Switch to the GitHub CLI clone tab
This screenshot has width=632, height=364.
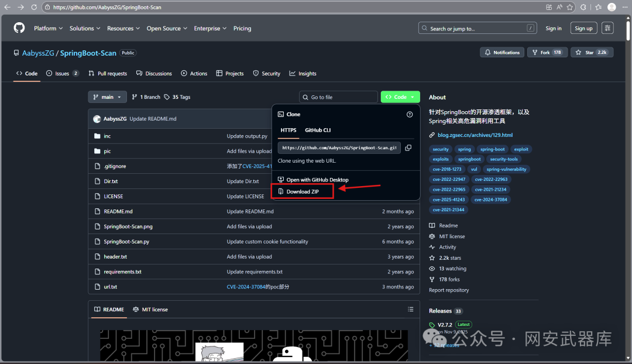click(x=318, y=130)
